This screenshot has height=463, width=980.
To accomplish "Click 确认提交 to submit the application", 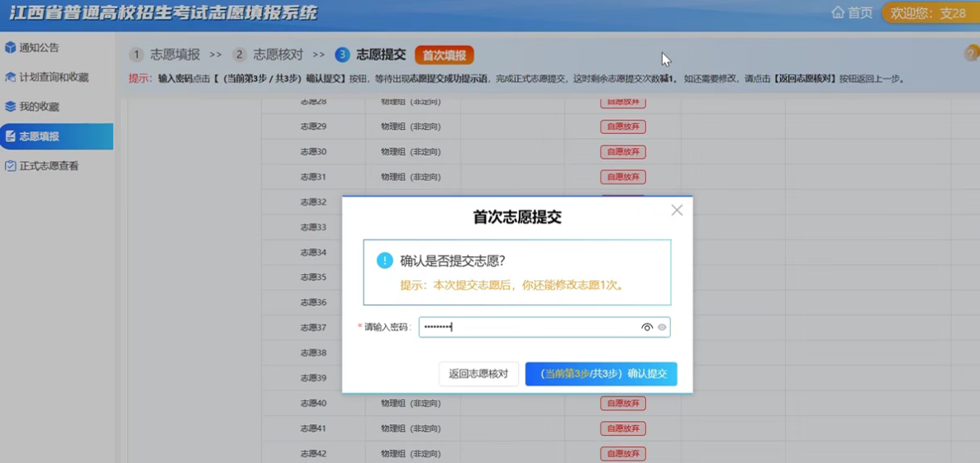I will point(601,374).
